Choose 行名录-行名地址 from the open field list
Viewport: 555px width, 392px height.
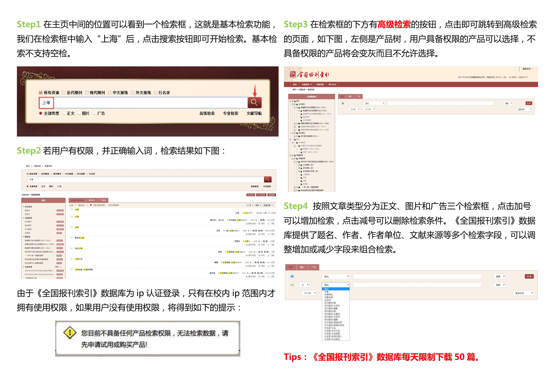click(x=335, y=339)
